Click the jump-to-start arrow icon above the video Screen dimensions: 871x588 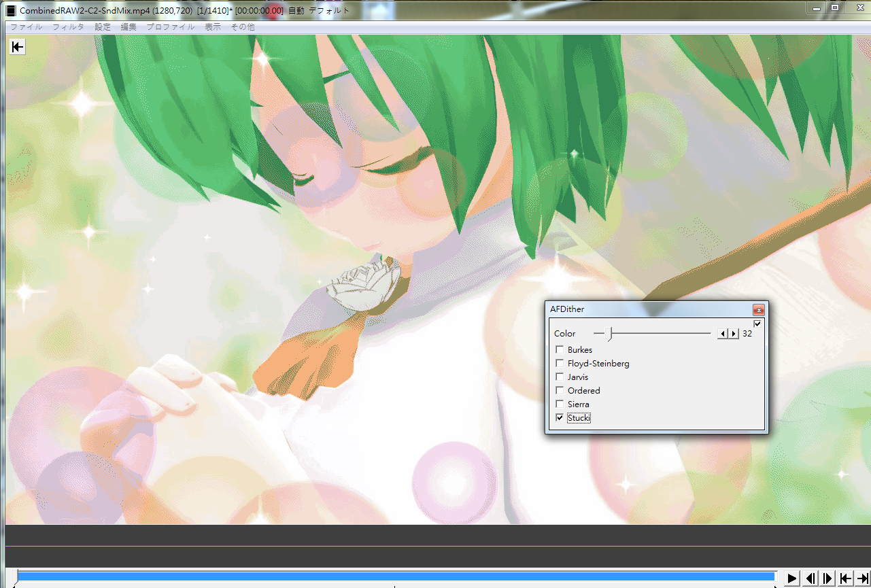[x=18, y=46]
